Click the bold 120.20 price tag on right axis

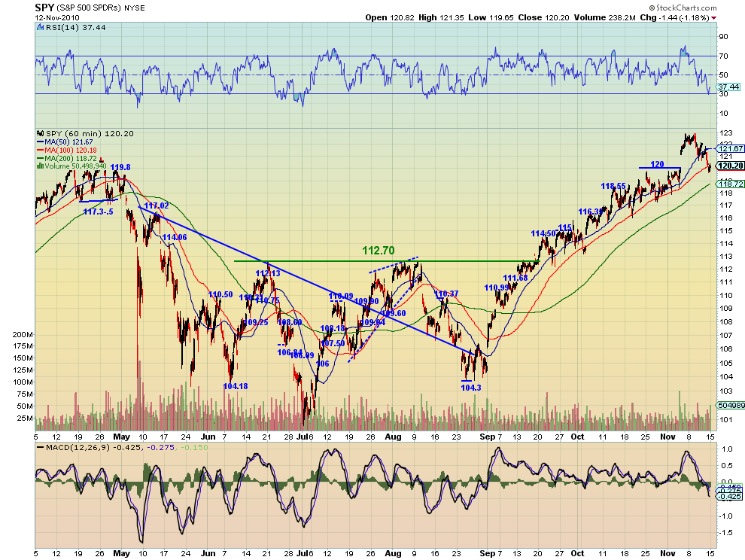pyautogui.click(x=730, y=166)
